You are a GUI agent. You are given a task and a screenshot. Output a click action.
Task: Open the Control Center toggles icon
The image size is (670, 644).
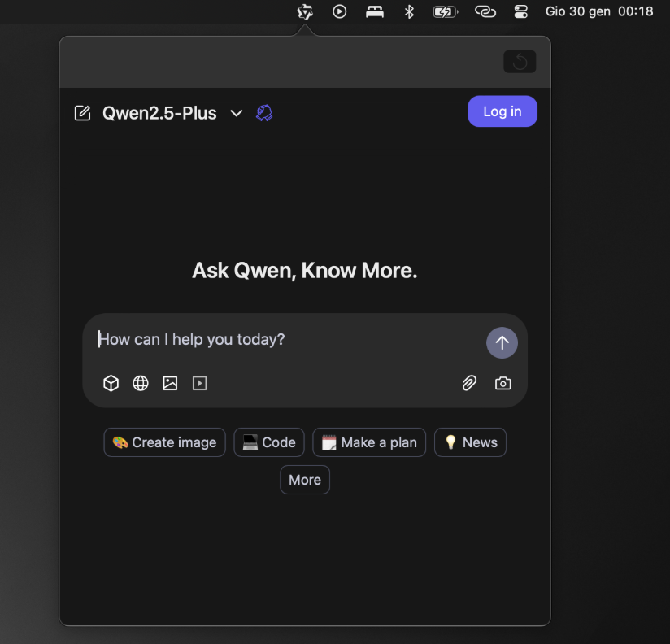(520, 11)
